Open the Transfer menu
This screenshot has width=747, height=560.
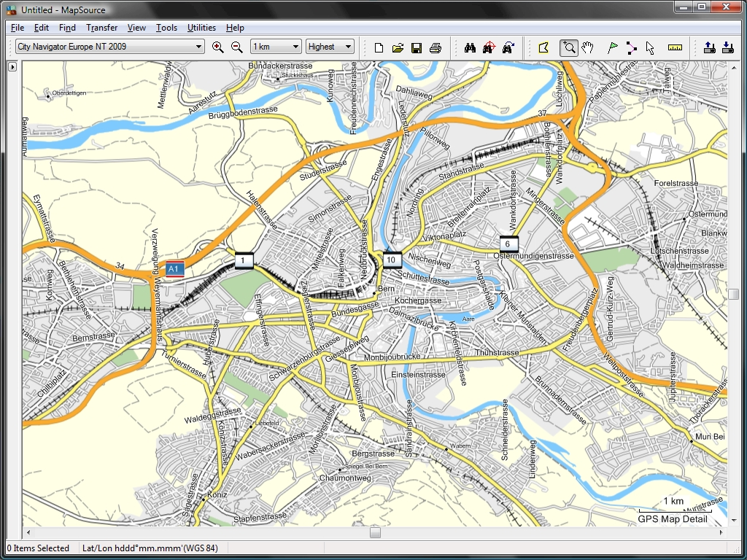(x=101, y=28)
